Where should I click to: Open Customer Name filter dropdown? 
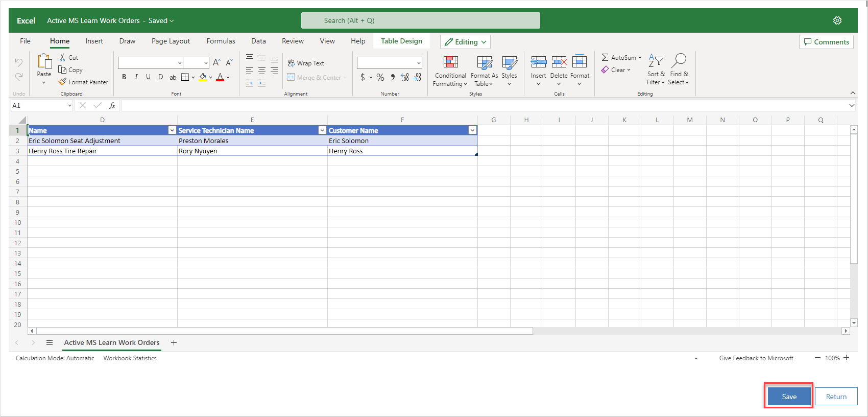coord(472,130)
